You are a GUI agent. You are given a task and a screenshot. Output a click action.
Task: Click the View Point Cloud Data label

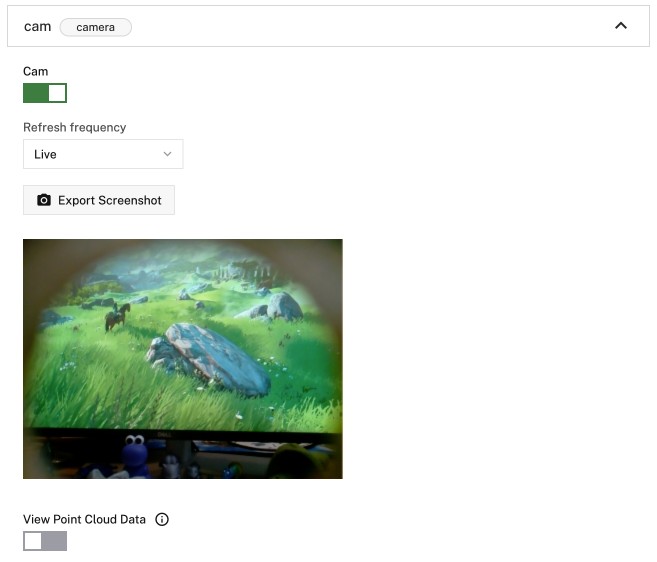click(x=84, y=519)
